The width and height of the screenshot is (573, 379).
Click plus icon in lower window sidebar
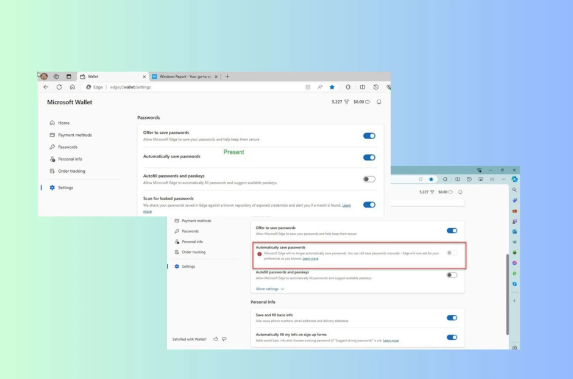[515, 301]
